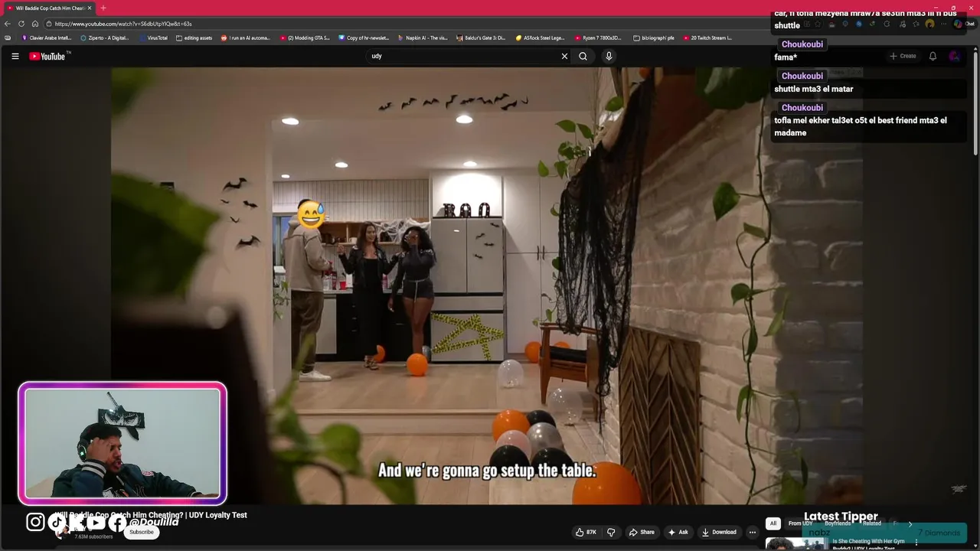
Task: Open 'I run an AI automa...' bookmark
Action: coord(246,37)
